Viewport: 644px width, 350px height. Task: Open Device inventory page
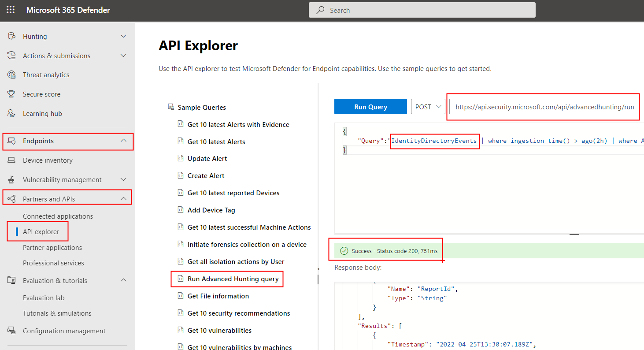pos(48,160)
